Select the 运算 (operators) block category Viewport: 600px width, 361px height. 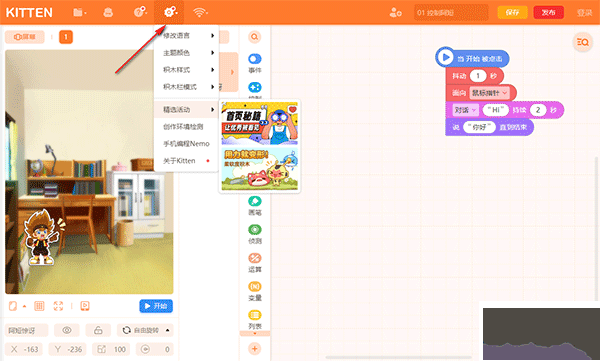pyautogui.click(x=254, y=263)
